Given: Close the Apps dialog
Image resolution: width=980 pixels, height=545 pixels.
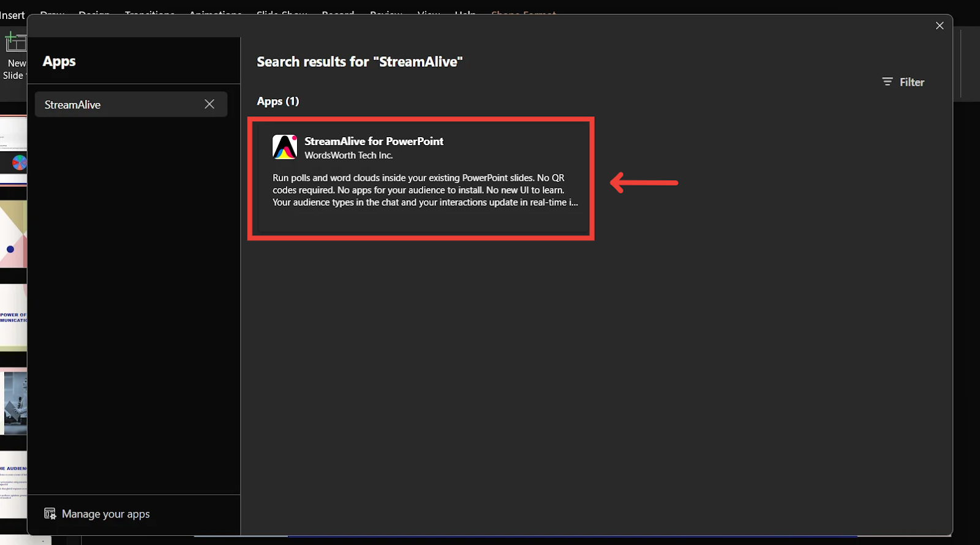Looking at the screenshot, I should [940, 26].
